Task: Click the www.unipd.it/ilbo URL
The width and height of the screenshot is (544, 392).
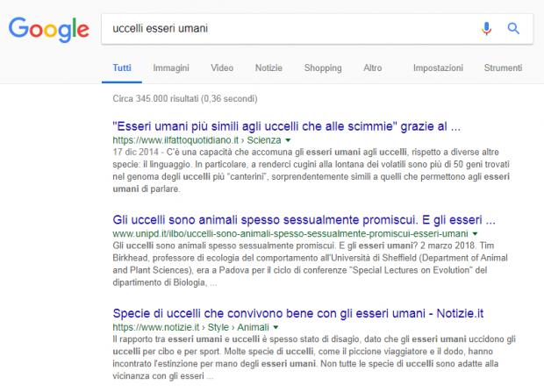Action: point(290,233)
